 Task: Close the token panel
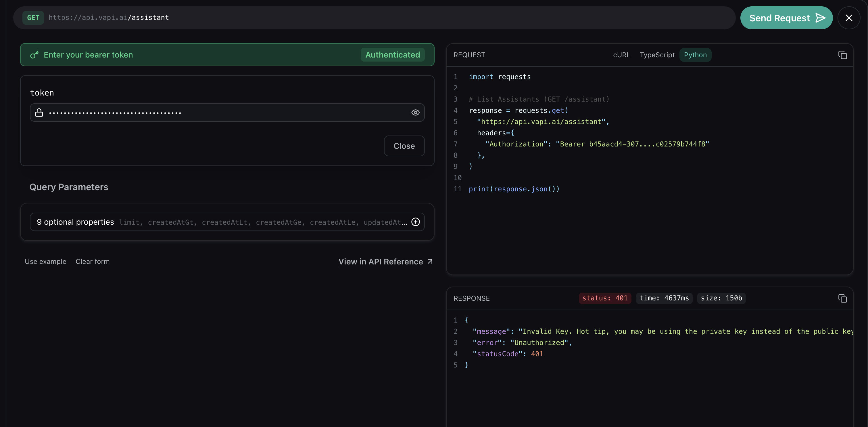404,146
